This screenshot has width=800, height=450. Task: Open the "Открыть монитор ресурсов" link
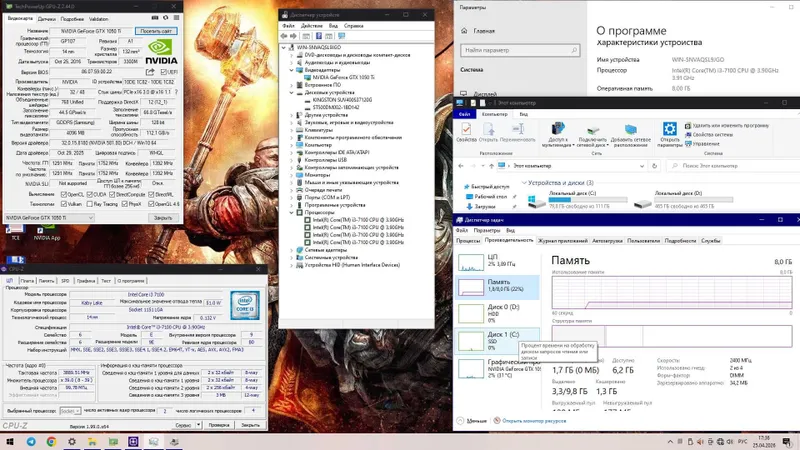click(x=534, y=421)
